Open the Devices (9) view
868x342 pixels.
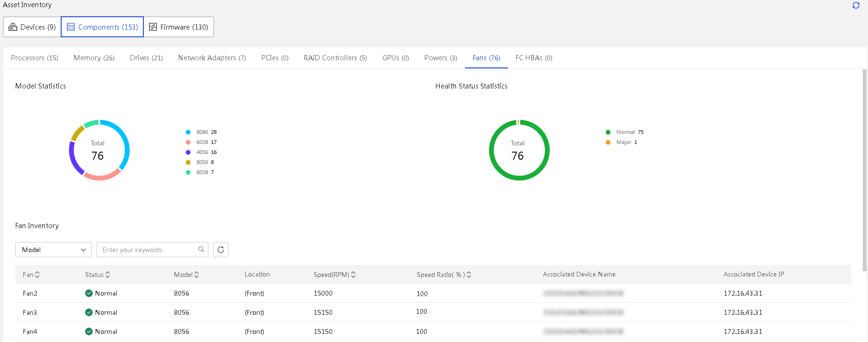(33, 27)
